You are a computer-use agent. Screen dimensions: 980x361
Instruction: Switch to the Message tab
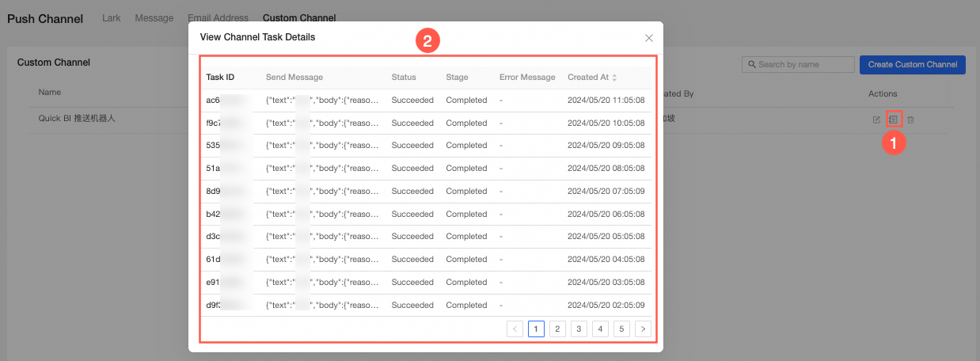154,17
